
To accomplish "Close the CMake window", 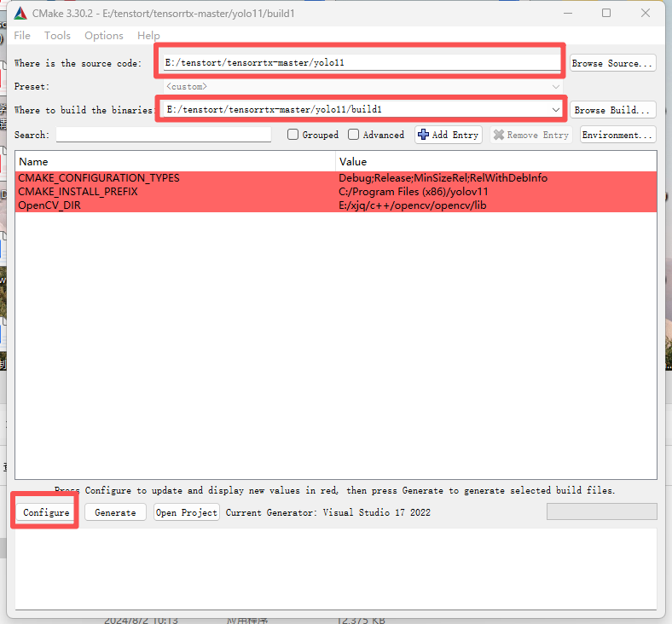I will 646,14.
